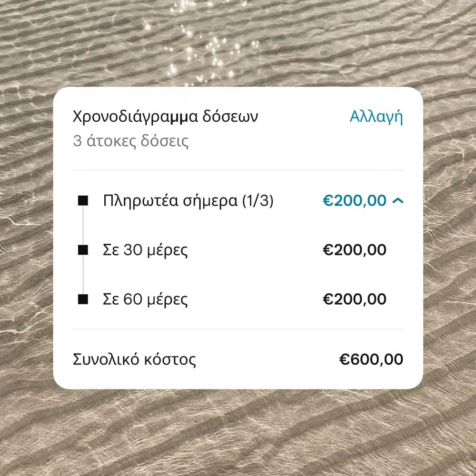Screen dimensions: 476x476
Task: Click the divider line below 3 άτοκες δόσεις
Action: click(x=238, y=170)
